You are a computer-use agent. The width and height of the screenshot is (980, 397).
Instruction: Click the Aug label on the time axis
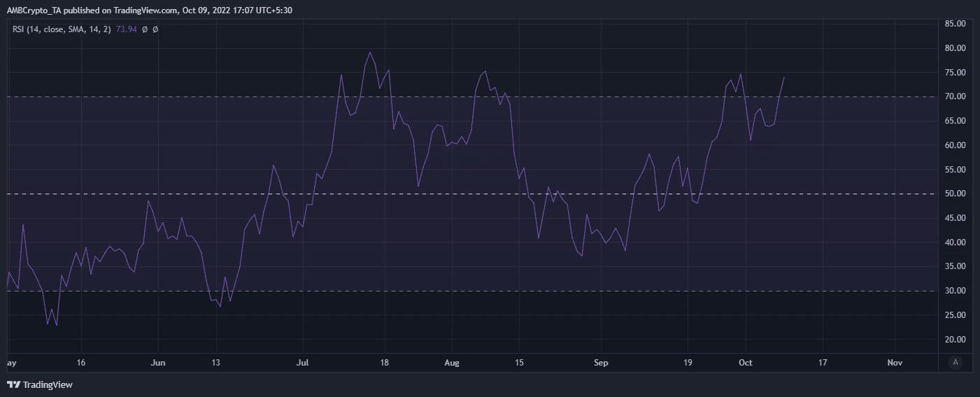[452, 363]
